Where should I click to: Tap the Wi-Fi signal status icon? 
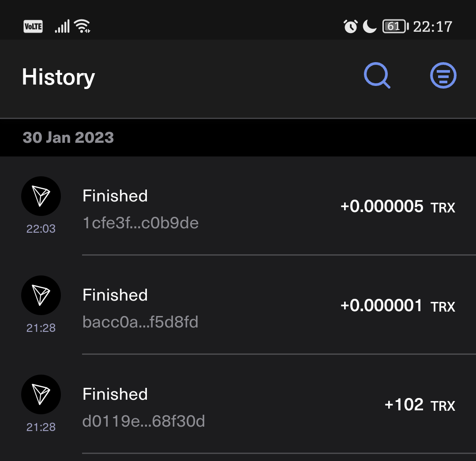click(x=82, y=26)
